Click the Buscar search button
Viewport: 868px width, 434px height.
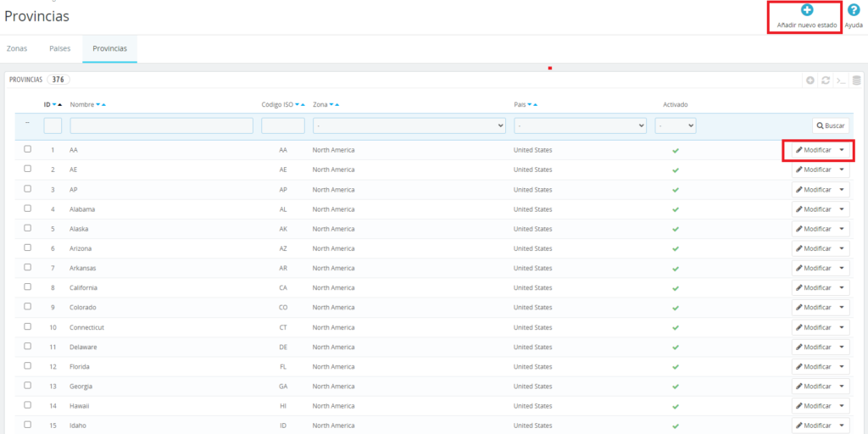pyautogui.click(x=831, y=125)
